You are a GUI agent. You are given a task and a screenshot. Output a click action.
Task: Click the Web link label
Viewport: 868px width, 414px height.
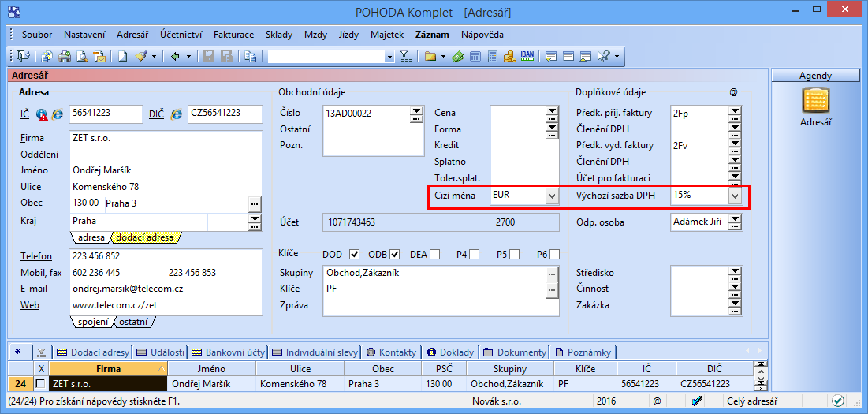click(x=30, y=305)
